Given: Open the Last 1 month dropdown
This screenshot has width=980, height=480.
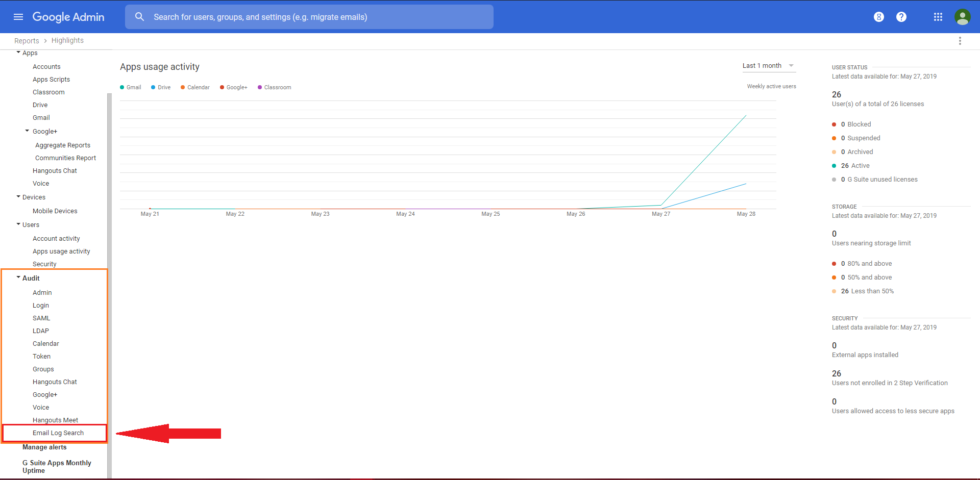Looking at the screenshot, I should [x=769, y=66].
